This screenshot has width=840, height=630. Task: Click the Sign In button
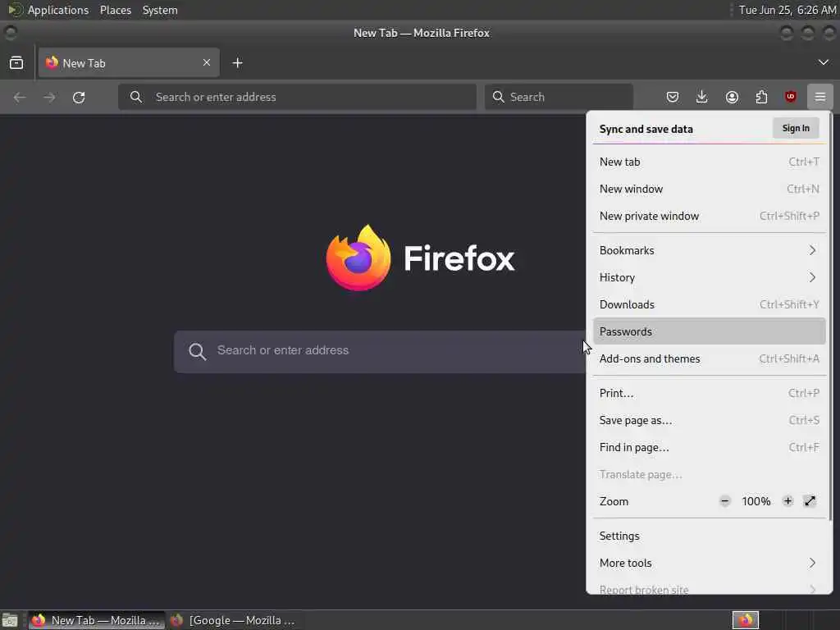(796, 128)
